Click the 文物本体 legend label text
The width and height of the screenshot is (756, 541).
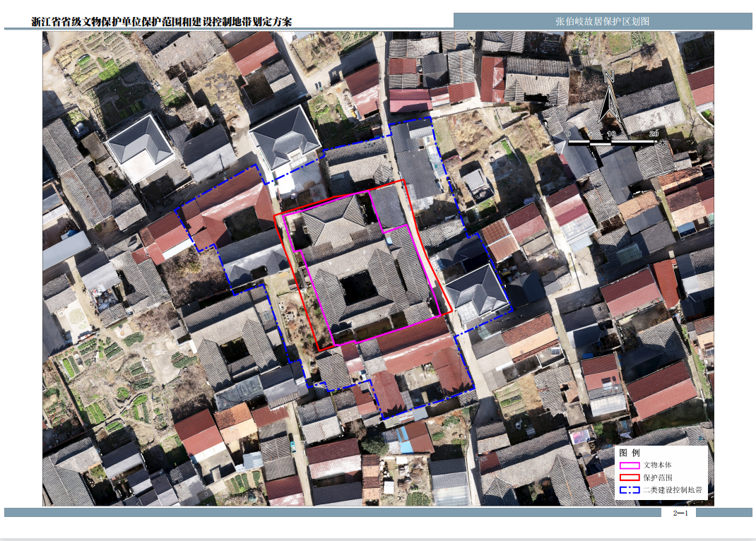658,465
